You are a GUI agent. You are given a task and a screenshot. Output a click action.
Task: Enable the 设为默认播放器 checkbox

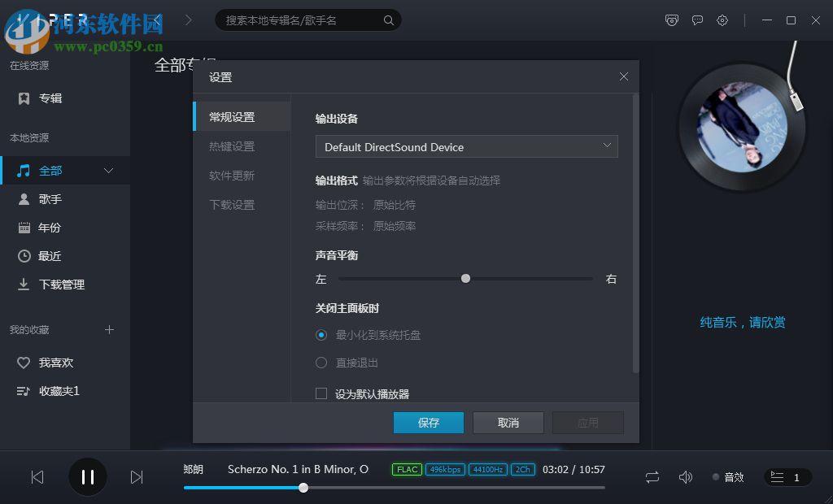[321, 393]
